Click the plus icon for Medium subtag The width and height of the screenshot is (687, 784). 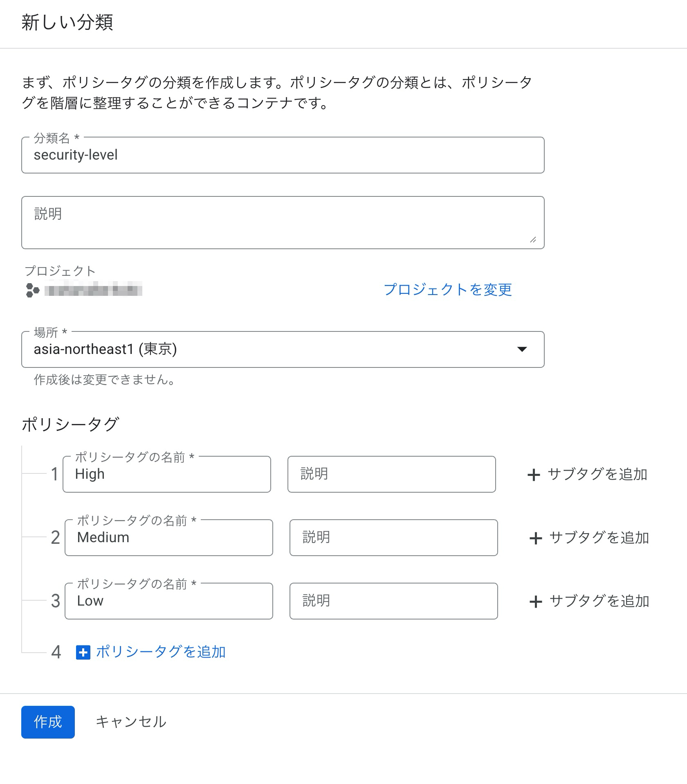pyautogui.click(x=536, y=538)
